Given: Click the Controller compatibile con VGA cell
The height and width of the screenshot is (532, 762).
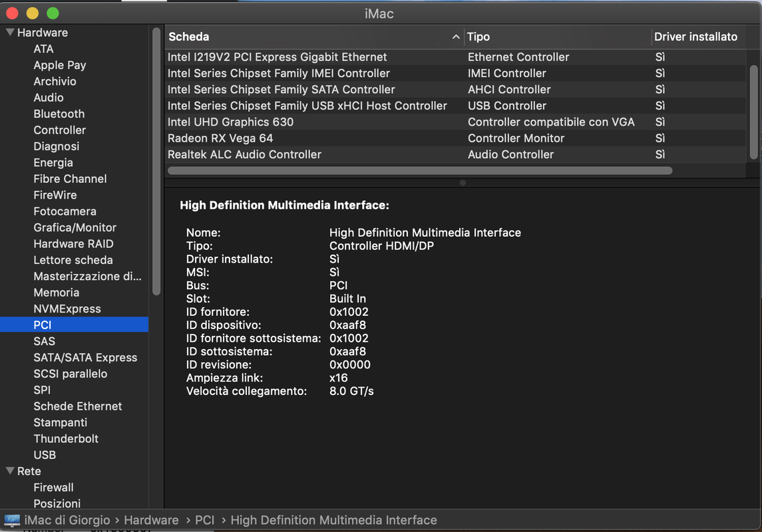Looking at the screenshot, I should coord(551,122).
